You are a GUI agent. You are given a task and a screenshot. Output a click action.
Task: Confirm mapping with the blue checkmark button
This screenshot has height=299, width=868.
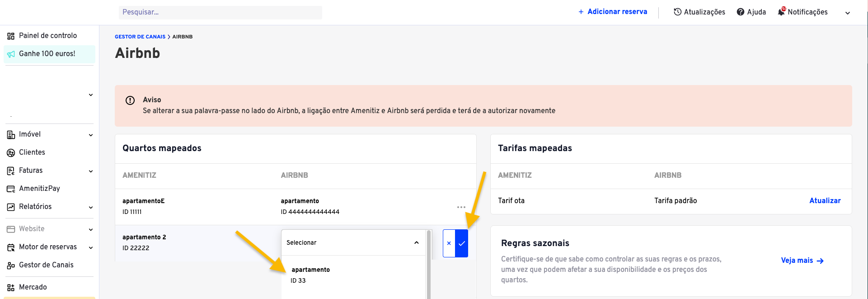[x=461, y=243]
